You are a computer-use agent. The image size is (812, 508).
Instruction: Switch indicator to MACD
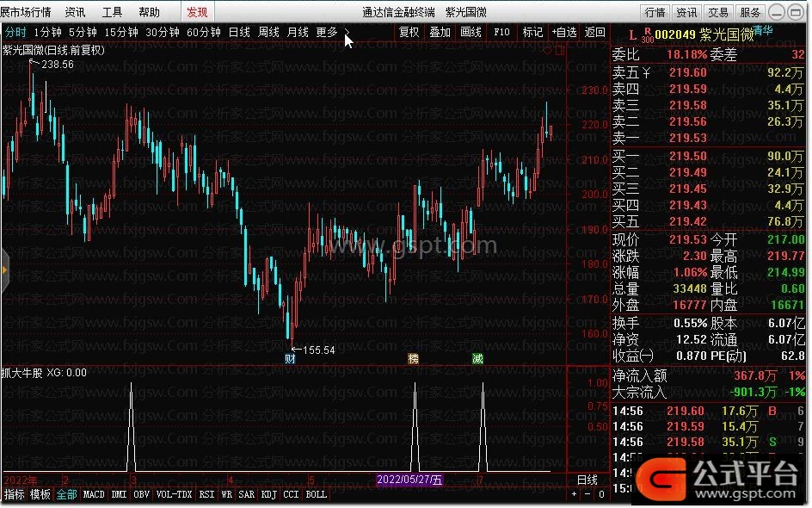94,494
